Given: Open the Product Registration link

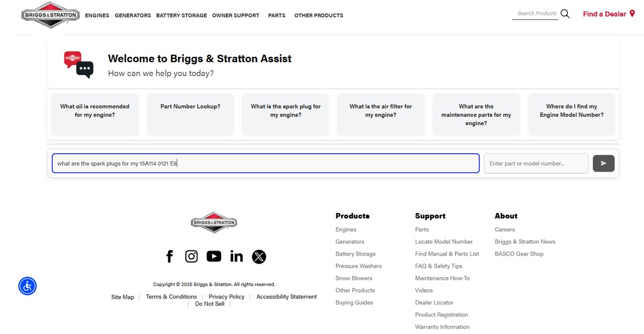Looking at the screenshot, I should (441, 315).
